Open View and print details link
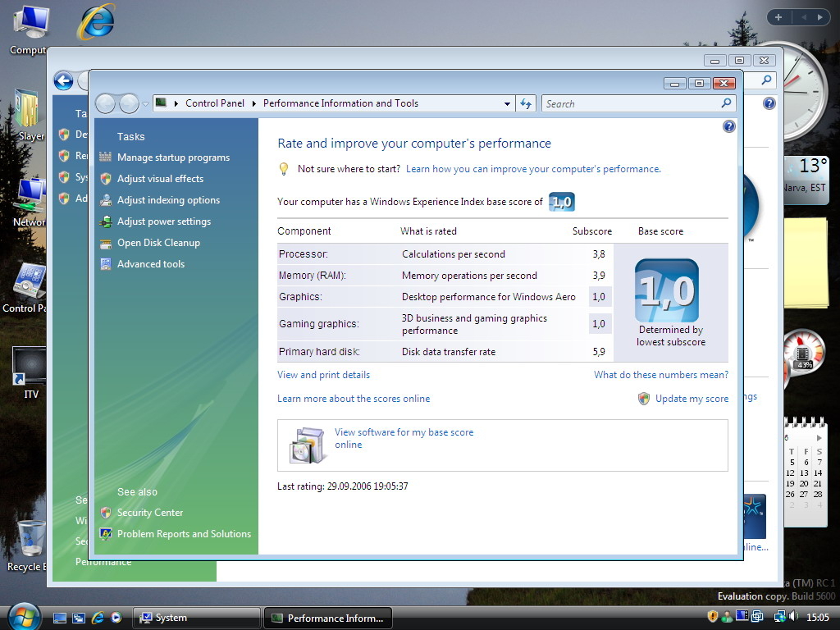The image size is (840, 630). tap(323, 375)
